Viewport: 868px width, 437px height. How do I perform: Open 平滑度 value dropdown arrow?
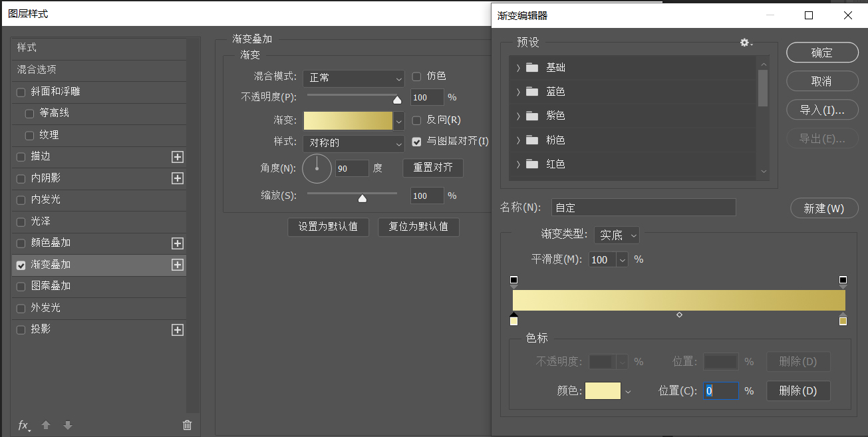tap(623, 260)
